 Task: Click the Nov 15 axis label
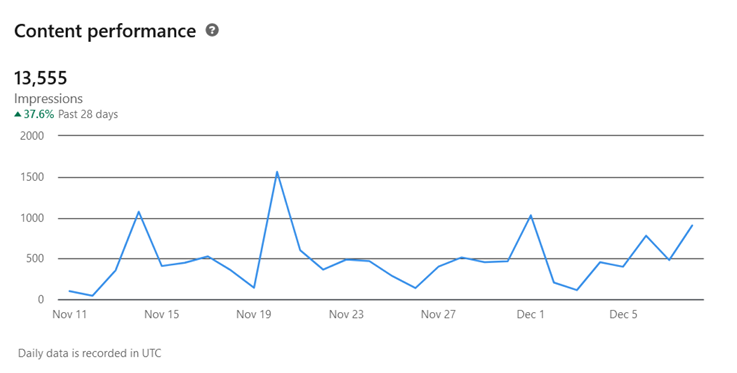[x=162, y=314]
